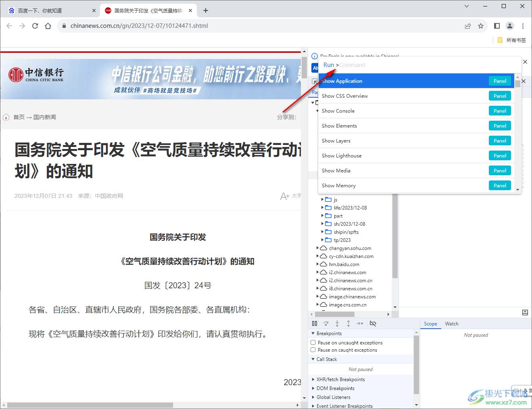Screen dimensions: 532x409
Task: Expand the js folder
Action: pos(322,199)
